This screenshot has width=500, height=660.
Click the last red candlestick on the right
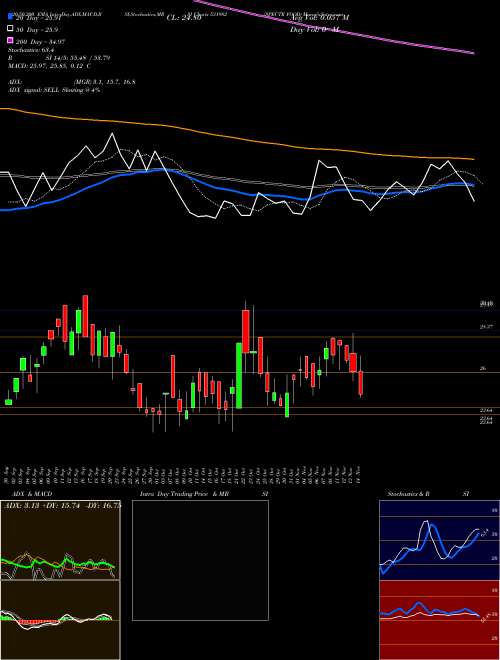click(361, 383)
